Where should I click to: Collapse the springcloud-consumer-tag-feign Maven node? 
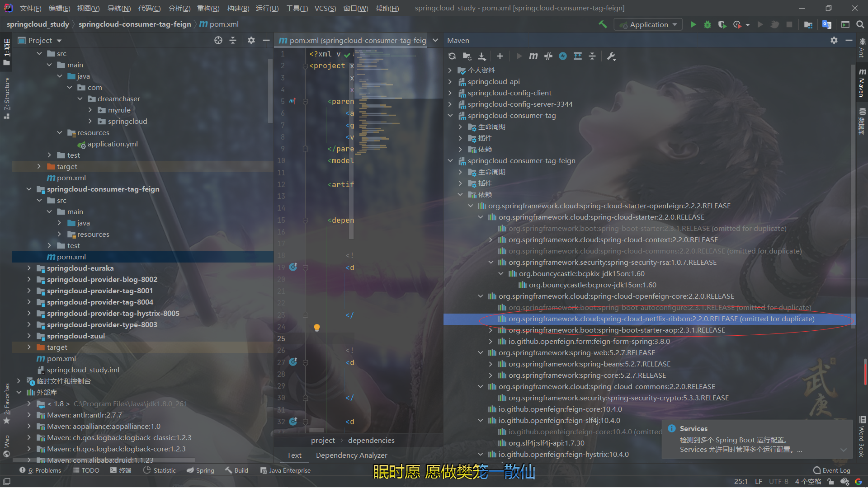(450, 160)
